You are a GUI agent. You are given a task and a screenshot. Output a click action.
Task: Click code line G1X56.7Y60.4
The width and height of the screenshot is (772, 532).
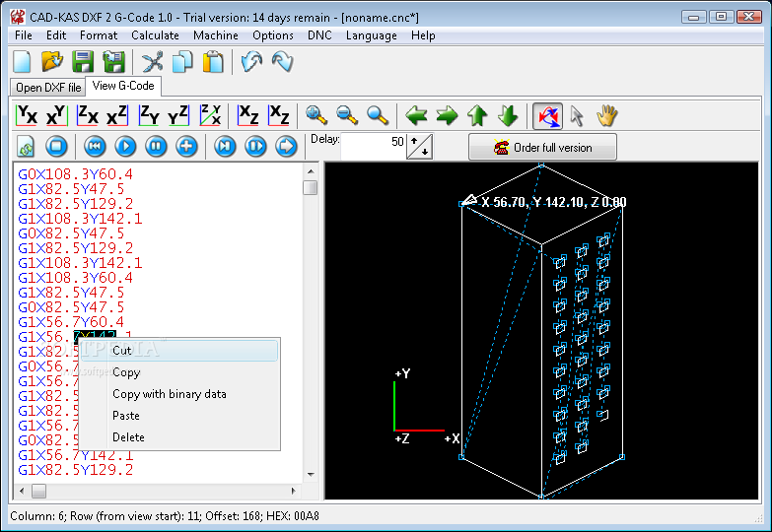coord(71,322)
